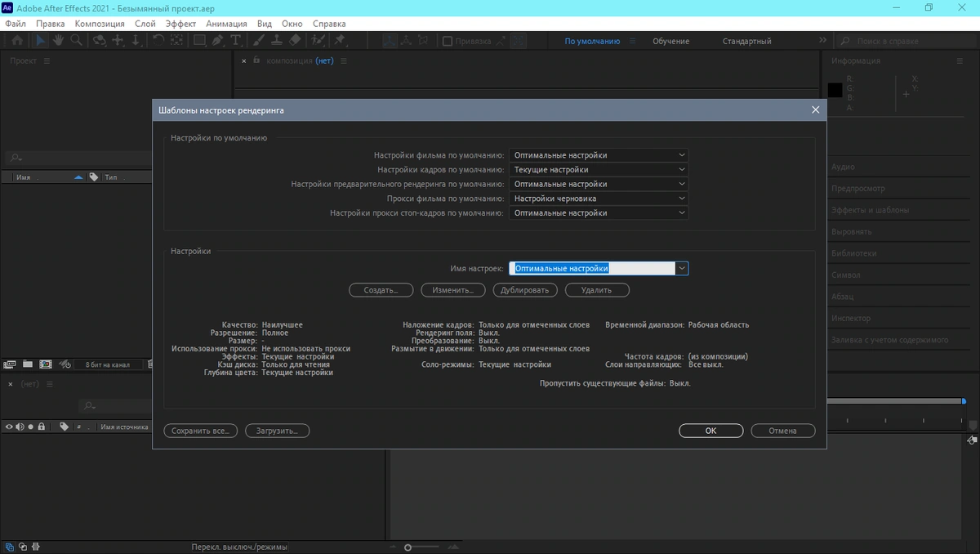Image resolution: width=980 pixels, height=554 pixels.
Task: Open the Файл menu
Action: [x=16, y=24]
